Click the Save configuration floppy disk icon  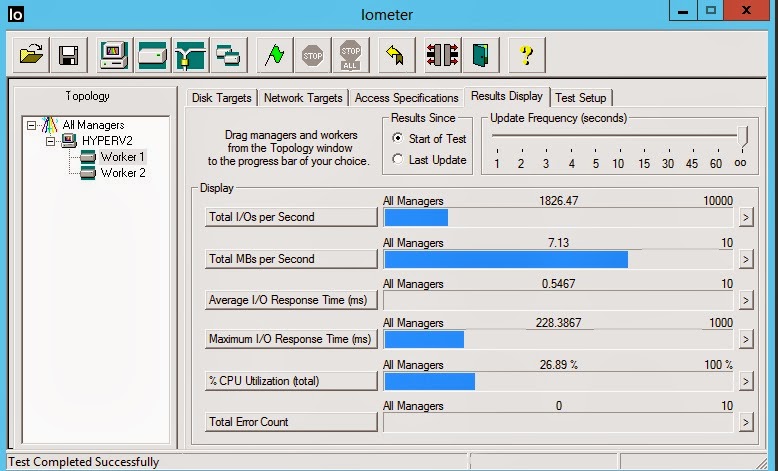[x=68, y=55]
